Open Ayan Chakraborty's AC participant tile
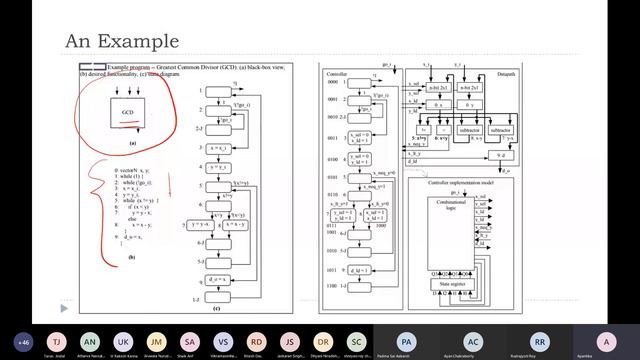This screenshot has width=640, height=360. (473, 342)
